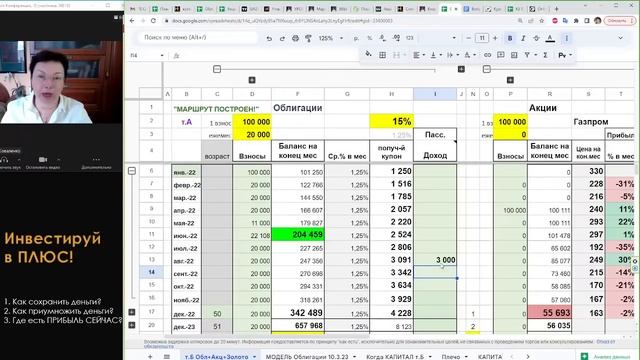Image resolution: width=640 pixels, height=360 pixels.
Task: Click the menu search field
Action: [197, 38]
